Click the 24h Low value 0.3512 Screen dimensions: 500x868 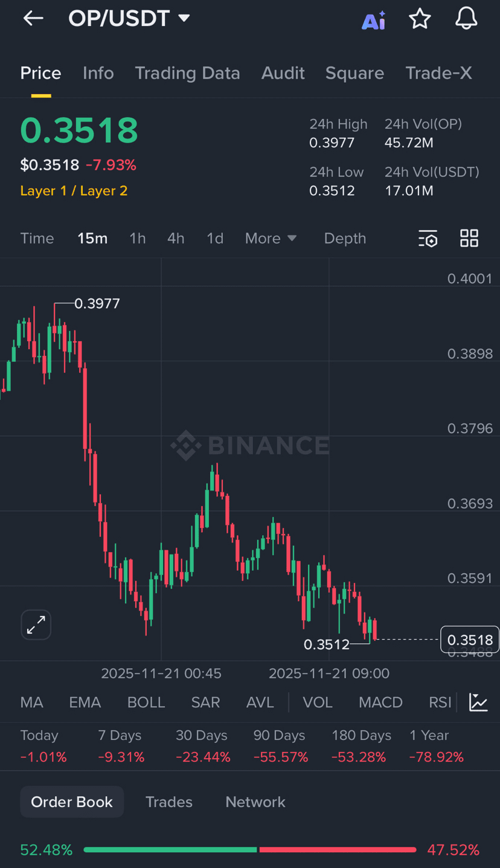[x=332, y=191]
